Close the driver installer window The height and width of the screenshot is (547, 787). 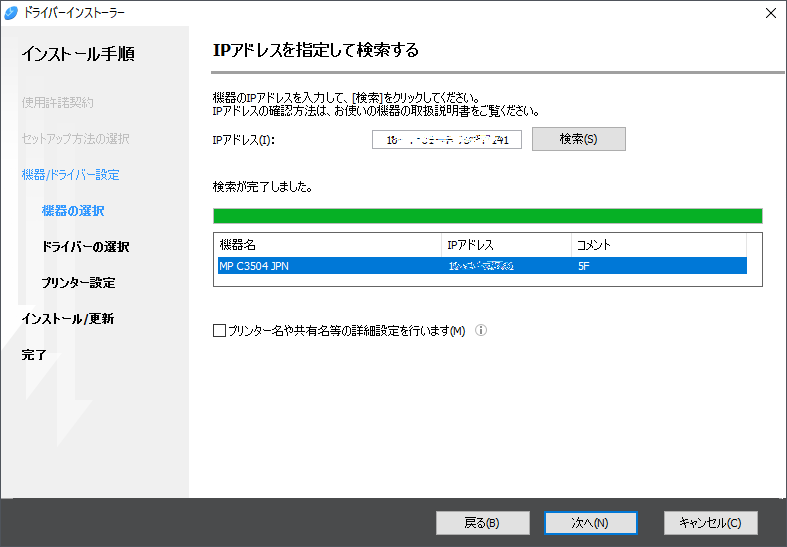pyautogui.click(x=770, y=13)
